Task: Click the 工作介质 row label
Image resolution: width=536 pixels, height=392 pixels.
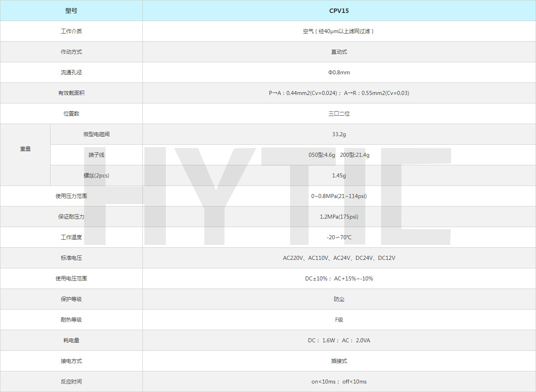Action: (x=71, y=31)
